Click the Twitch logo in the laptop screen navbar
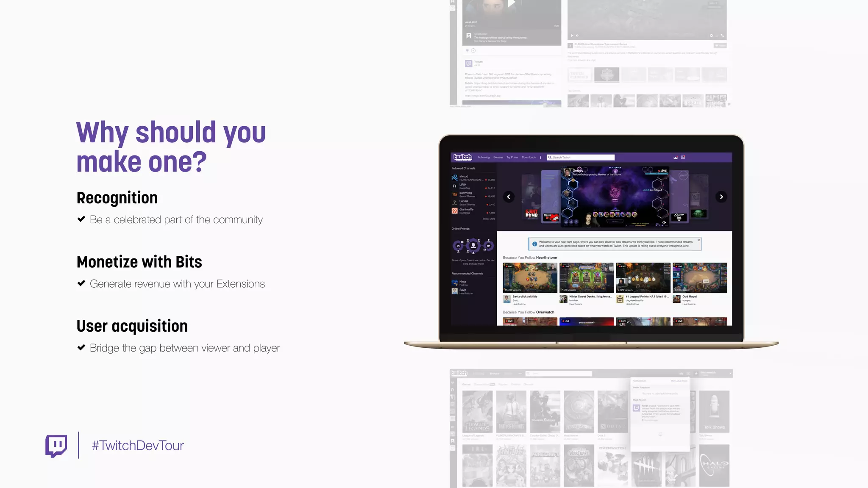The width and height of the screenshot is (868, 488). [462, 157]
